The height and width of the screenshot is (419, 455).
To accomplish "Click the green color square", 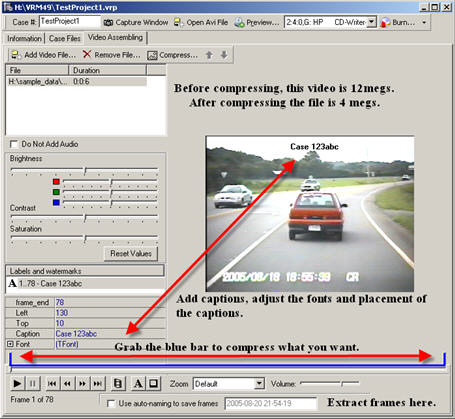I will click(x=56, y=192).
